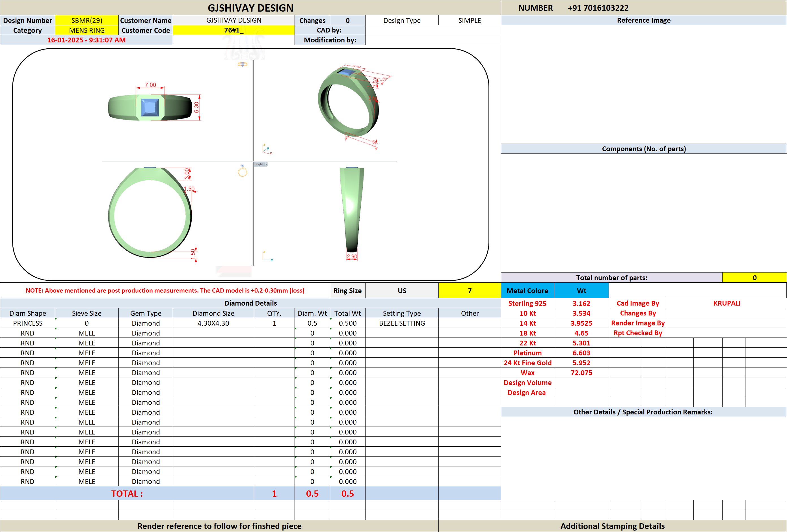Click the Reference Image header
The width and height of the screenshot is (787, 532).
tap(644, 20)
